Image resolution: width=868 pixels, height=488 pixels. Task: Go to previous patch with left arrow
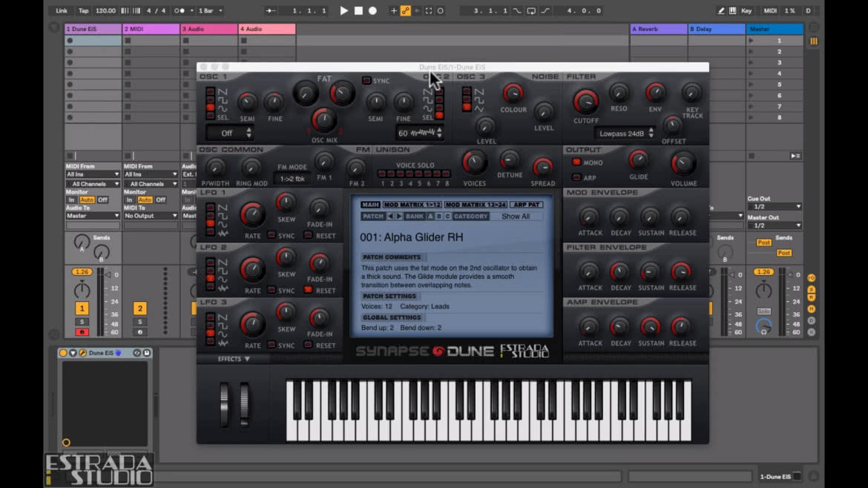tap(390, 217)
